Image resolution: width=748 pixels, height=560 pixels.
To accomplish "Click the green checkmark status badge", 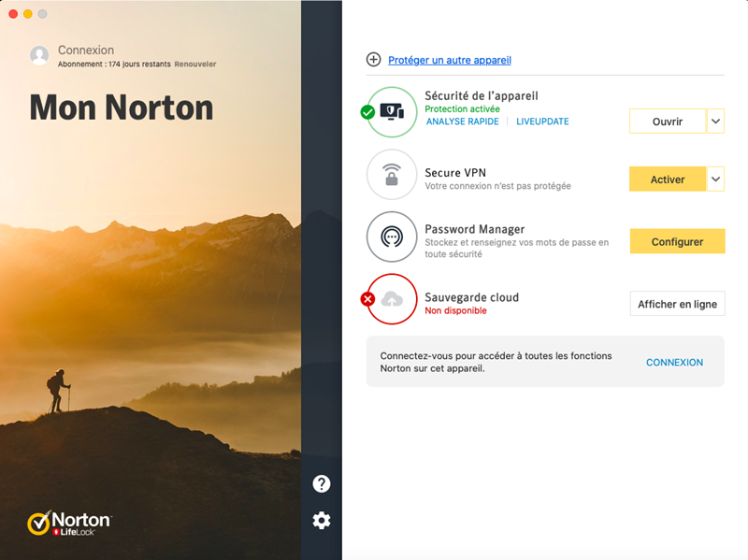I will pyautogui.click(x=367, y=112).
